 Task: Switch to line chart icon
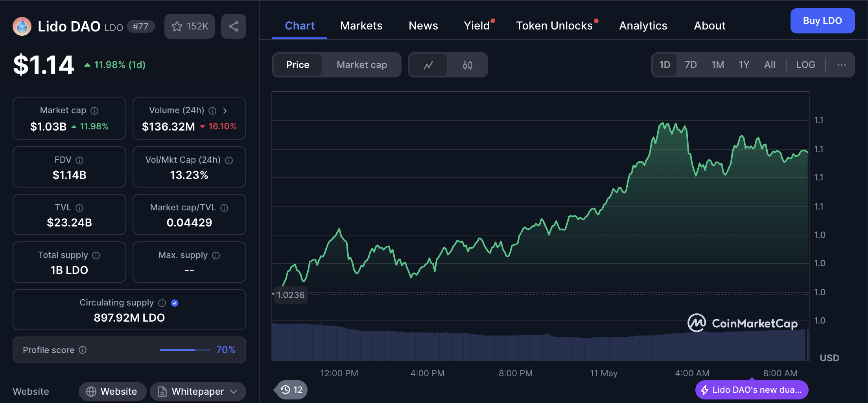point(428,65)
